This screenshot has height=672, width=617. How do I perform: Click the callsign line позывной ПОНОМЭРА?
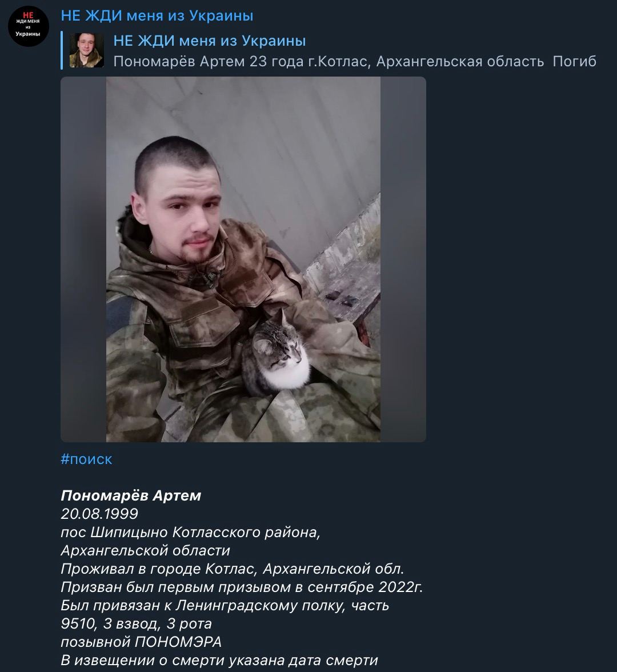click(142, 642)
